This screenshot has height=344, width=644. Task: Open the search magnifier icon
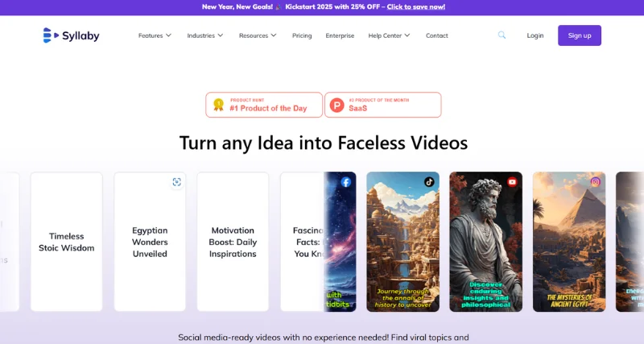coord(502,35)
